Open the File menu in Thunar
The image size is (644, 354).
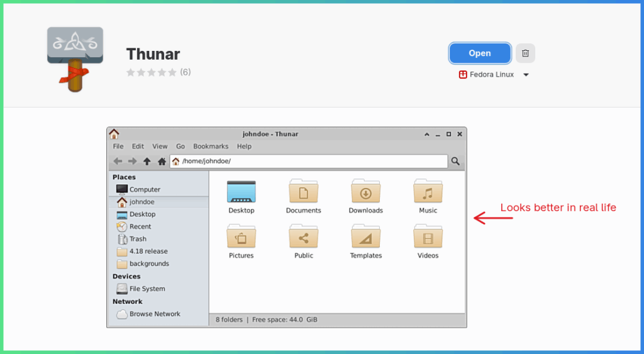(x=118, y=147)
